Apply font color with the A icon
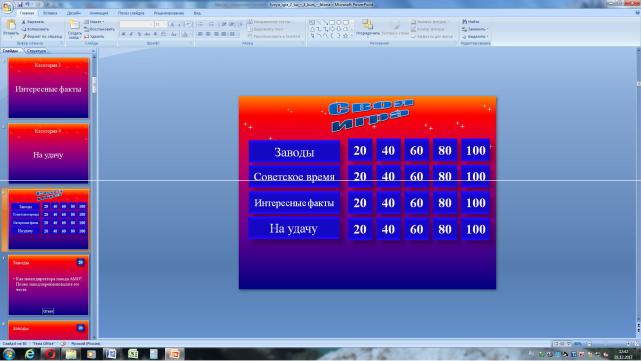The width and height of the screenshot is (641, 361). [185, 34]
